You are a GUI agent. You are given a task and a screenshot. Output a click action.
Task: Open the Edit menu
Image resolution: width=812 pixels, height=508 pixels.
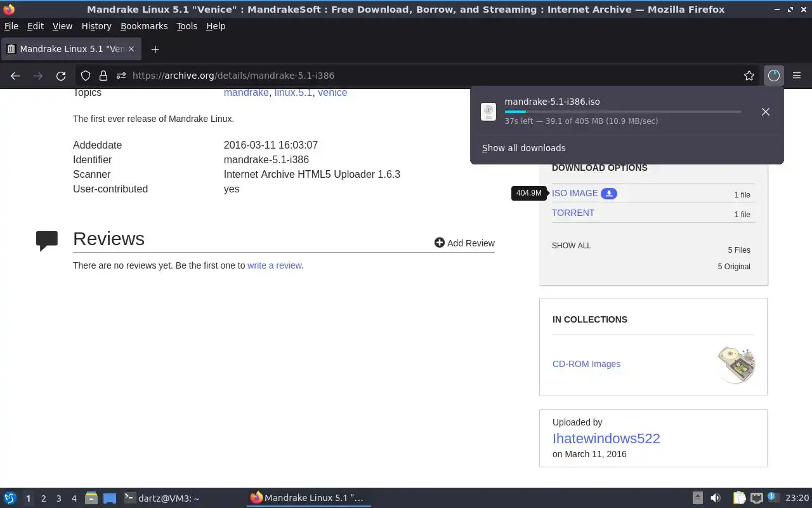pyautogui.click(x=36, y=26)
